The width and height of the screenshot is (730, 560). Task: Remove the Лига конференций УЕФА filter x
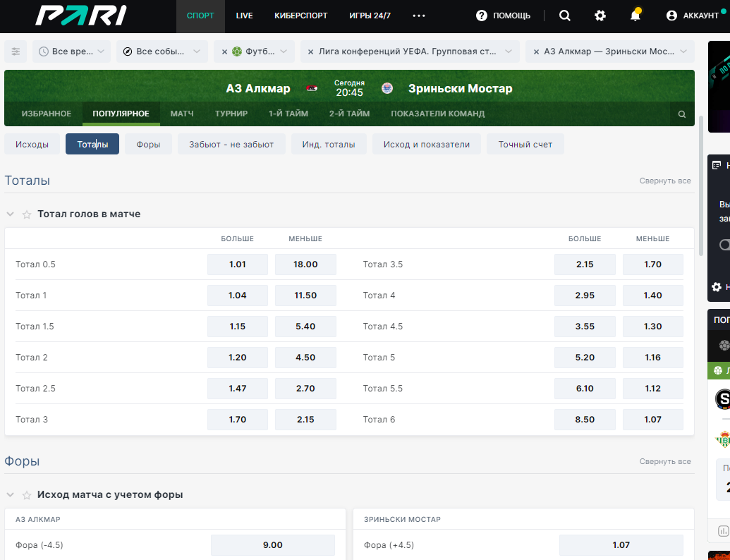(310, 51)
